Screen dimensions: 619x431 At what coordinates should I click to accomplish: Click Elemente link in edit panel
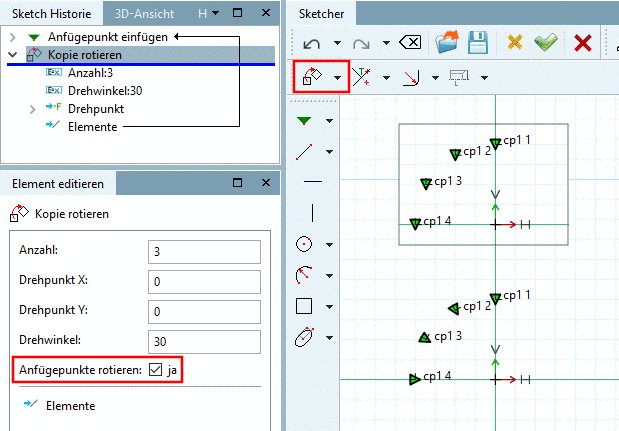71,406
